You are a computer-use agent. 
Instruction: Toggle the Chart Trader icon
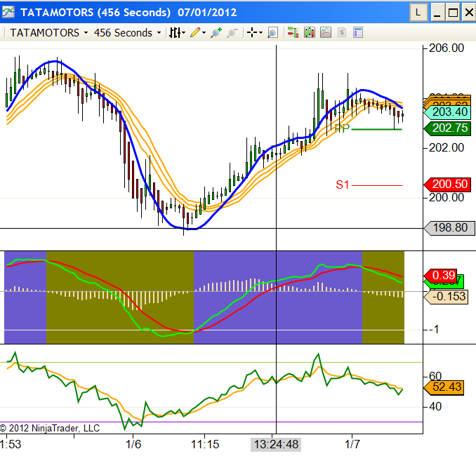click(293, 32)
